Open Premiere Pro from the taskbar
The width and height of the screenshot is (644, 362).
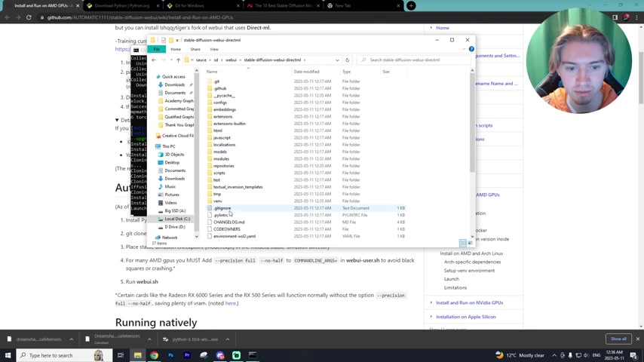coord(187,355)
